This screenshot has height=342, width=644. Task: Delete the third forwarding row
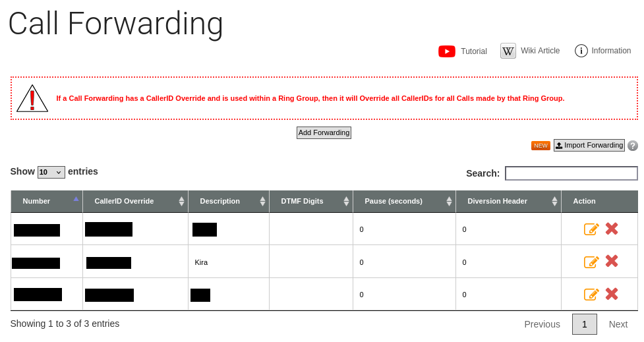pyautogui.click(x=612, y=293)
